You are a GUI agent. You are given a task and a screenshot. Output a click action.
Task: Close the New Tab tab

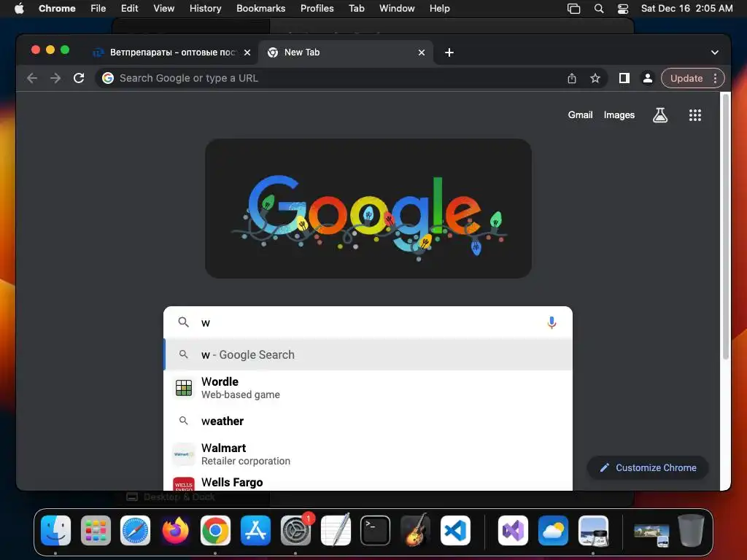[x=421, y=52]
